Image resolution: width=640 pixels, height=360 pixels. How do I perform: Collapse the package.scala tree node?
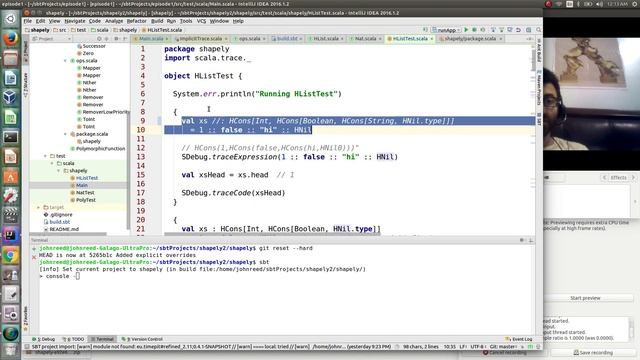pos(65,134)
